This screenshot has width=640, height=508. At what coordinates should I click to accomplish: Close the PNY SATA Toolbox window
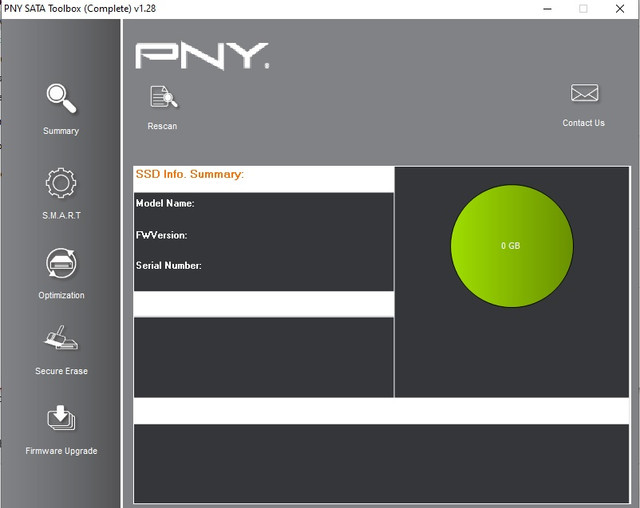pos(620,9)
